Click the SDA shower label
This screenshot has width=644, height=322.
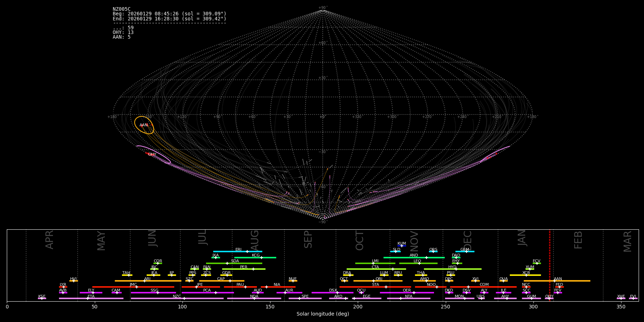pos(235,261)
